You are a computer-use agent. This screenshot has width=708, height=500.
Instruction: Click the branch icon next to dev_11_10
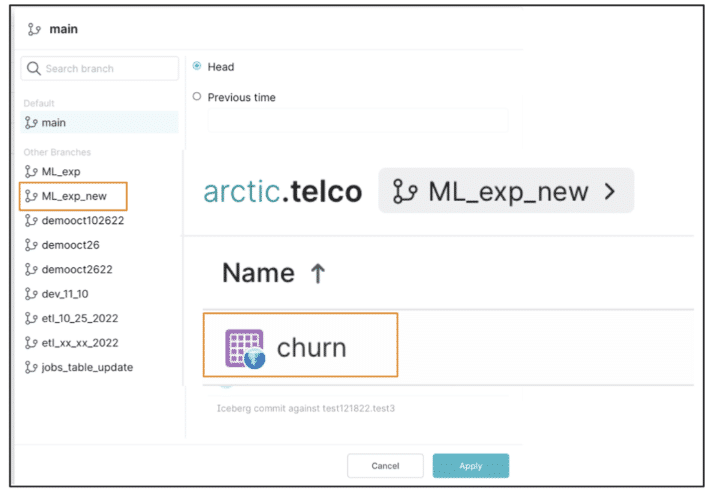(x=31, y=294)
